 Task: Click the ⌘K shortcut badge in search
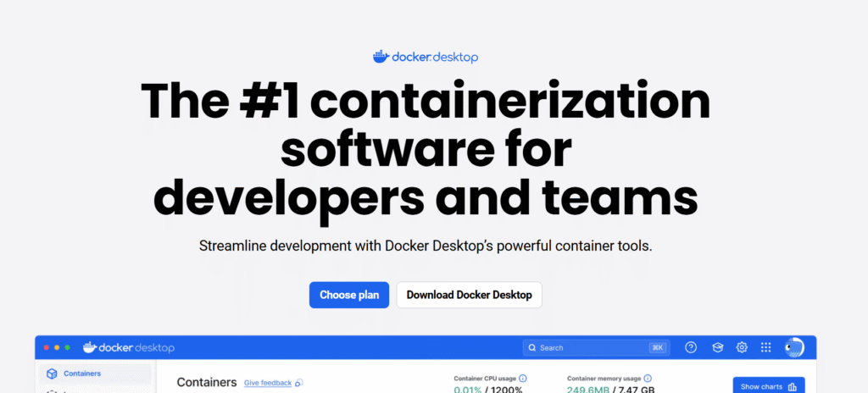[x=658, y=347]
